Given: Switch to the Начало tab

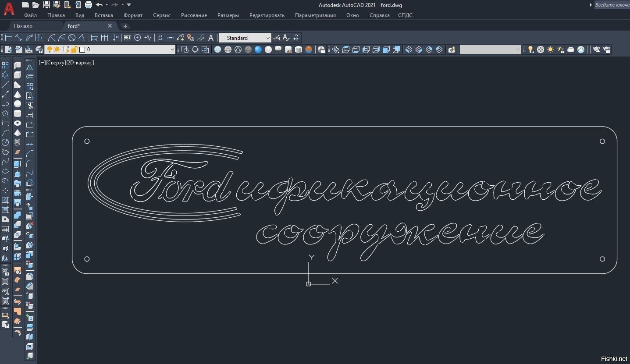Looking at the screenshot, I should [x=23, y=26].
